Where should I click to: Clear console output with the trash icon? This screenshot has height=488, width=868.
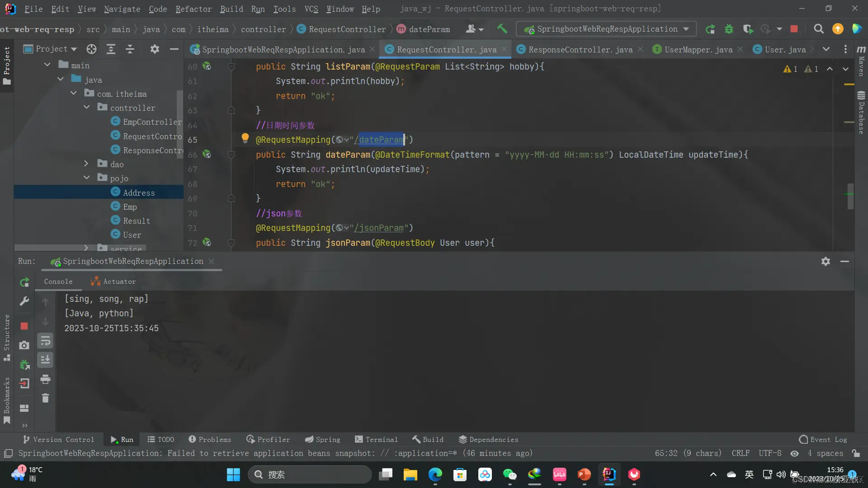point(45,398)
